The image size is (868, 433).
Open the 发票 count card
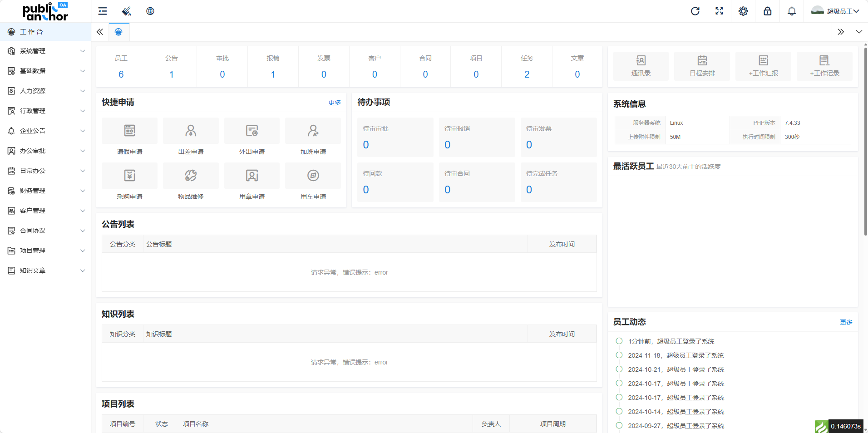[324, 67]
